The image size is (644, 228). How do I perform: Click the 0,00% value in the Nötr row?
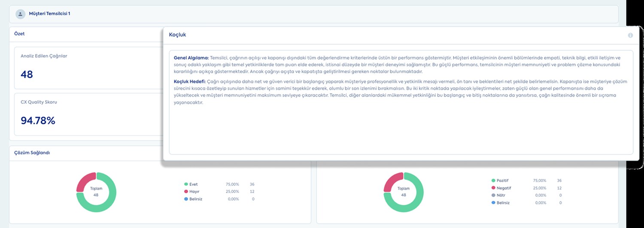pos(541,195)
